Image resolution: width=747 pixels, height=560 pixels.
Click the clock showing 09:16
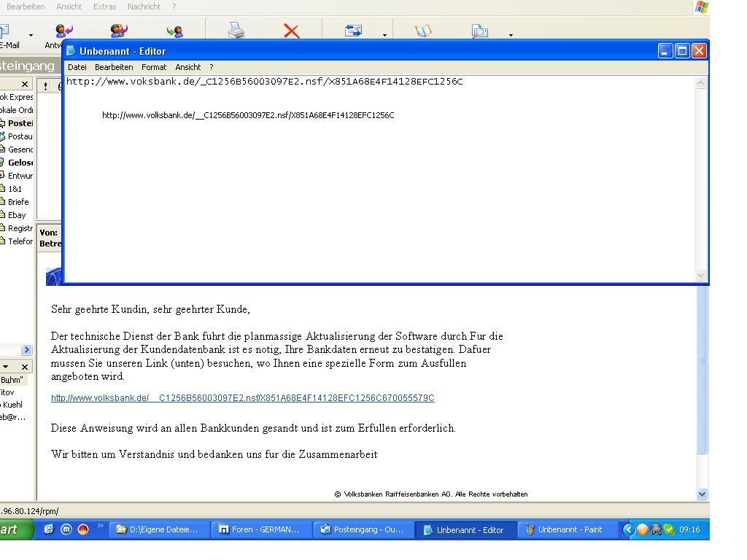tap(689, 529)
